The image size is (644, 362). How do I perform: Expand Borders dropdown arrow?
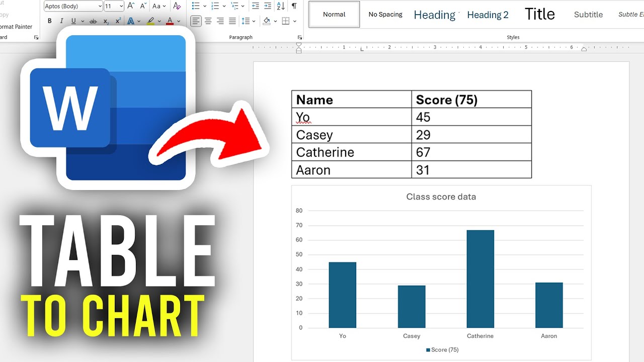[x=294, y=21]
